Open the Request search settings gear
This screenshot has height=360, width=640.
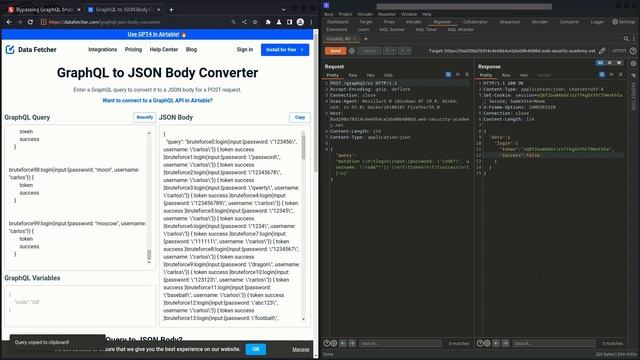[x=334, y=343]
